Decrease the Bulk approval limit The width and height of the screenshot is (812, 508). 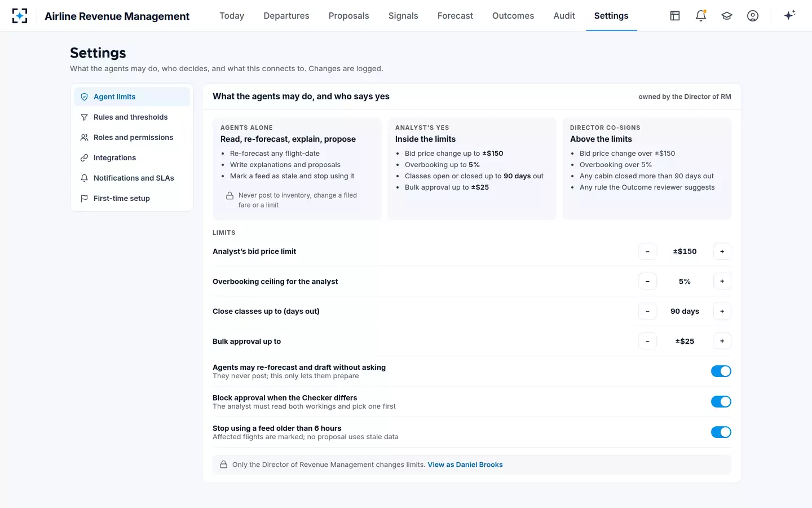pos(647,341)
